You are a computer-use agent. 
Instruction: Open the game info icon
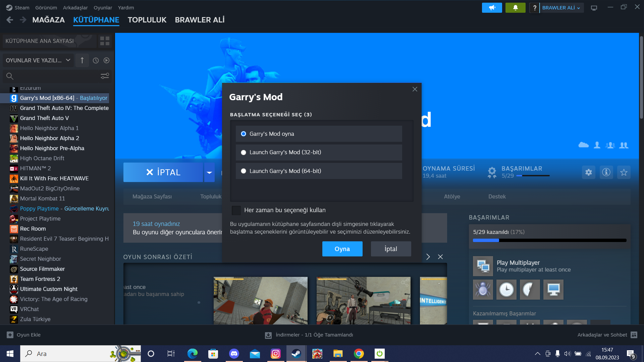(x=606, y=172)
